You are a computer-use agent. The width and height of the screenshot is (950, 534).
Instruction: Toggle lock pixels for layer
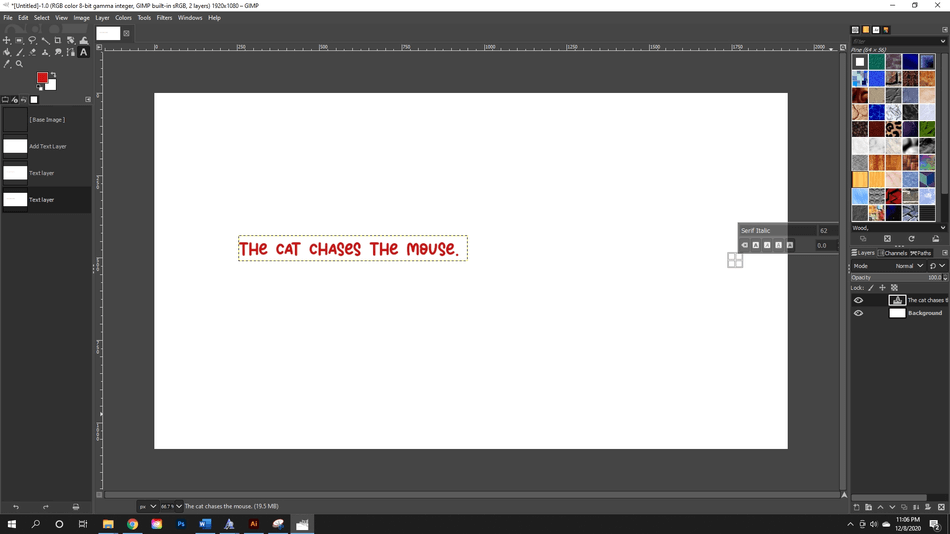tap(871, 288)
